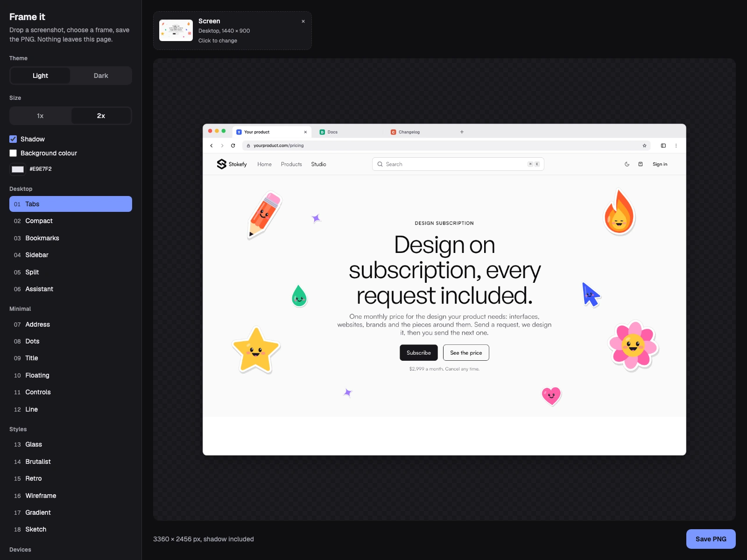
Task: Click the yourproduct.com/pricing address bar
Action: coord(446,146)
